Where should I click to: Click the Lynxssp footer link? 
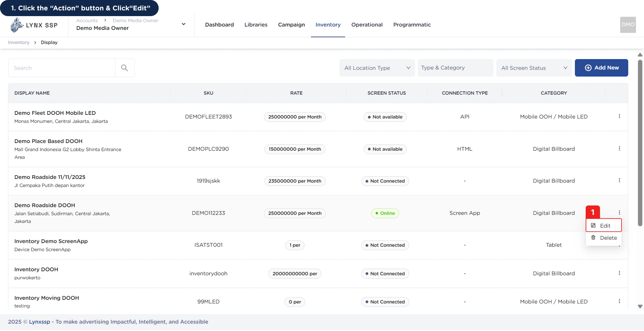pos(40,322)
